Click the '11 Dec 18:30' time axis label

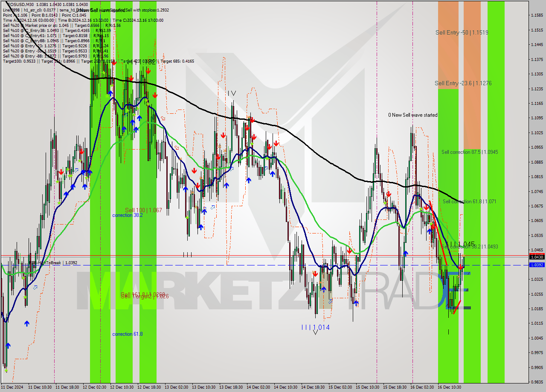coord(67,387)
